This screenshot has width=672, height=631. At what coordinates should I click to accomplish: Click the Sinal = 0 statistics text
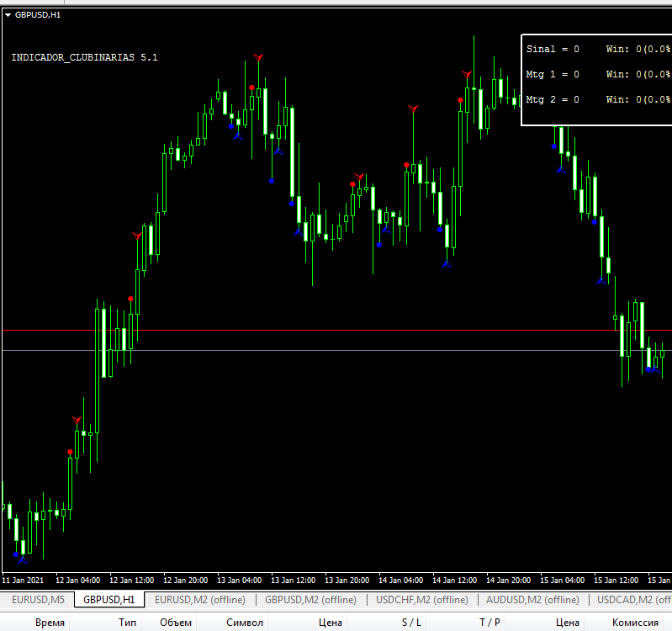[553, 50]
